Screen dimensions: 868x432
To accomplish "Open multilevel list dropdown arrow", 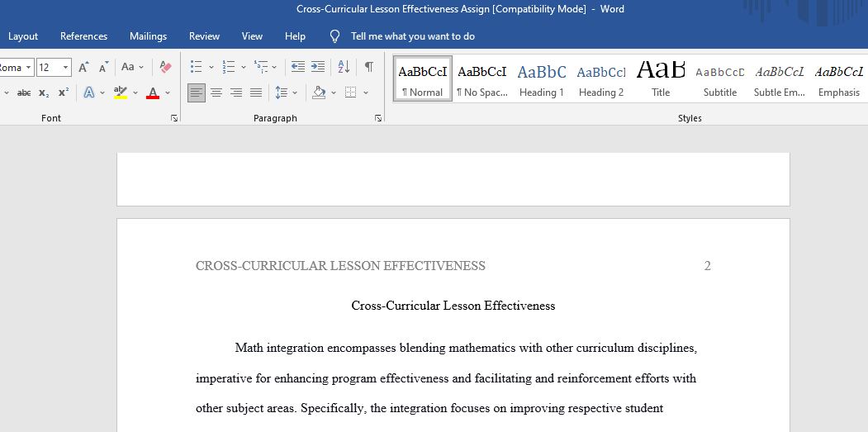I will coord(274,68).
